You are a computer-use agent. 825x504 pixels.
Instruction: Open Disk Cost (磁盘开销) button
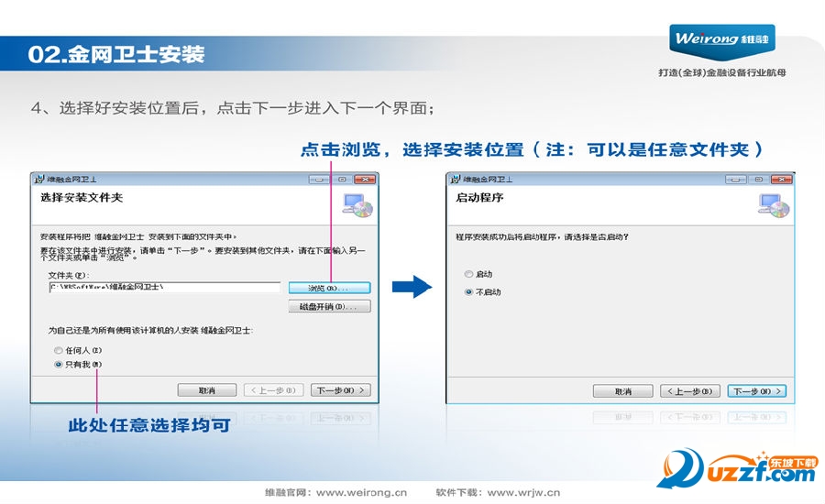click(x=329, y=306)
